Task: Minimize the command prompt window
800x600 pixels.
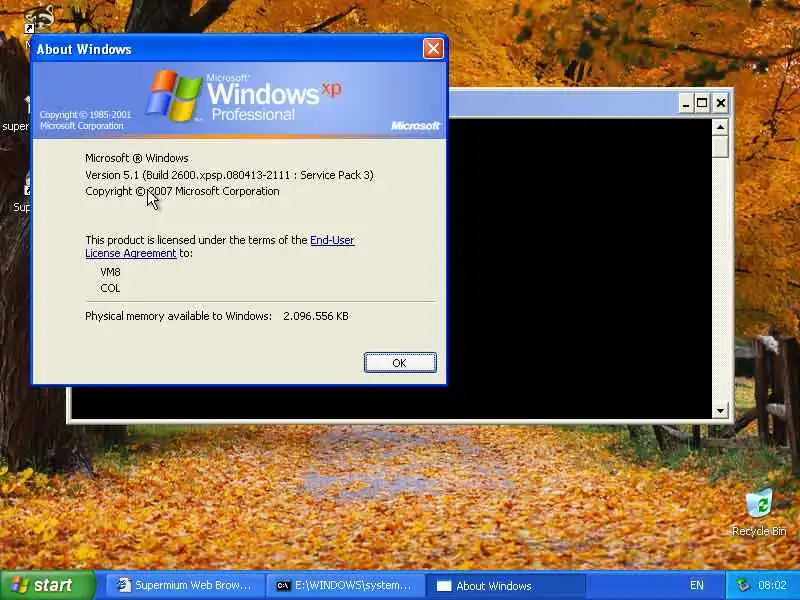Action: (686, 104)
